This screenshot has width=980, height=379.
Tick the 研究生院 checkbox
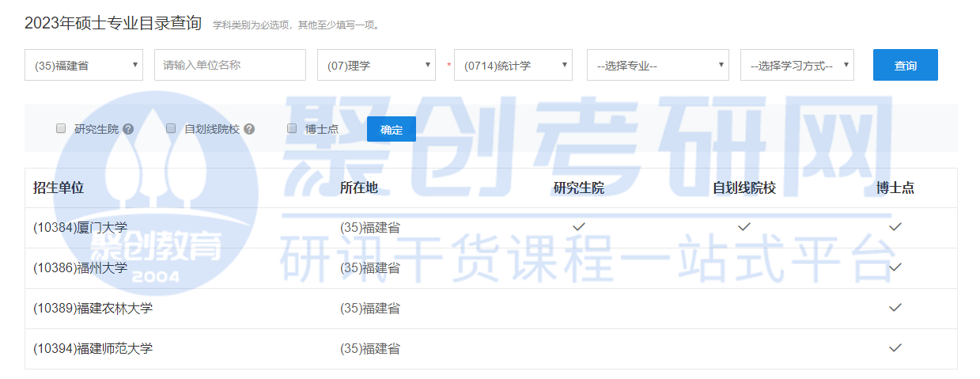pos(61,128)
